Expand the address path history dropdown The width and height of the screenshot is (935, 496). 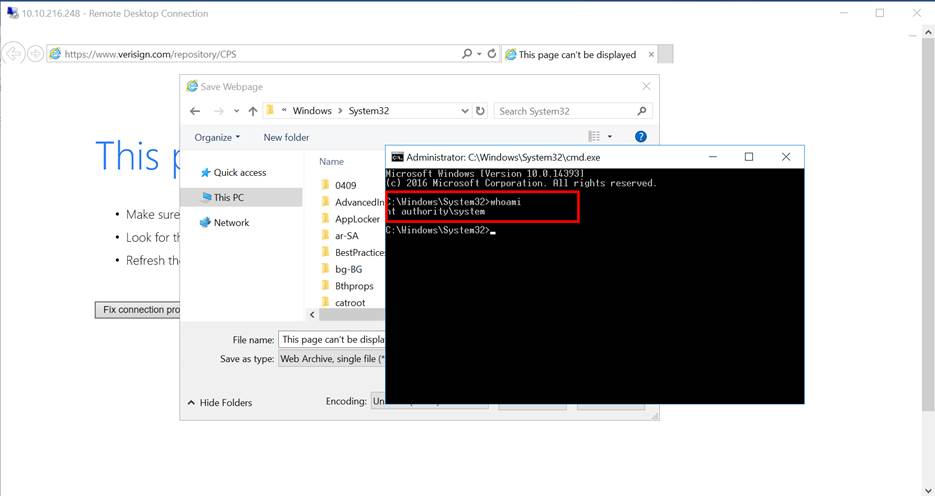(x=464, y=111)
